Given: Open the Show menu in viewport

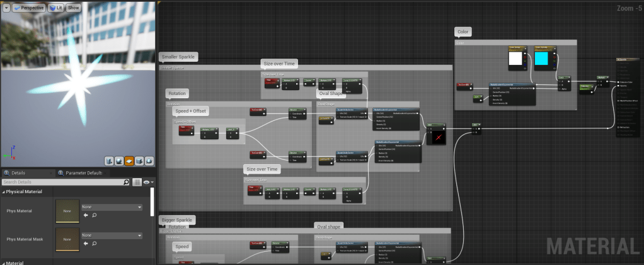Looking at the screenshot, I should pos(74,7).
